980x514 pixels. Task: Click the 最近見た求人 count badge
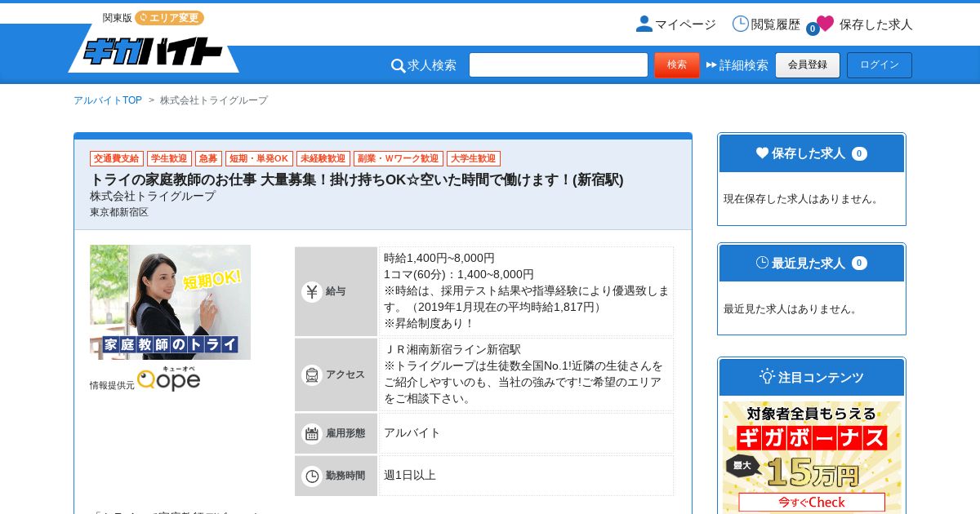coord(859,263)
